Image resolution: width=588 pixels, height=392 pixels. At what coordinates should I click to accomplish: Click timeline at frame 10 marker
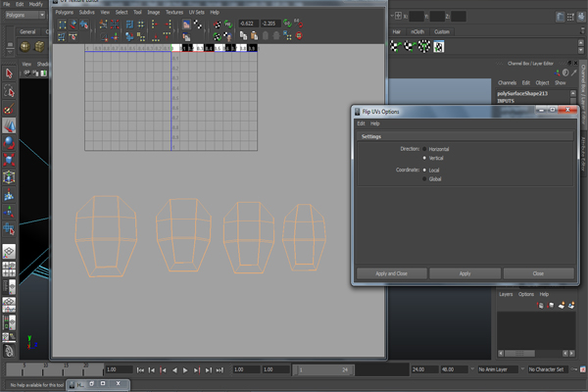tap(43, 369)
